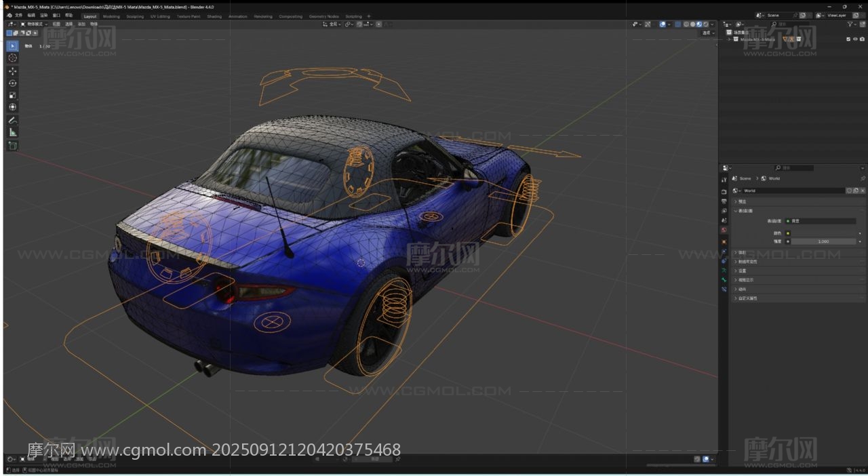Open the View Layer properties tab

coord(724,211)
